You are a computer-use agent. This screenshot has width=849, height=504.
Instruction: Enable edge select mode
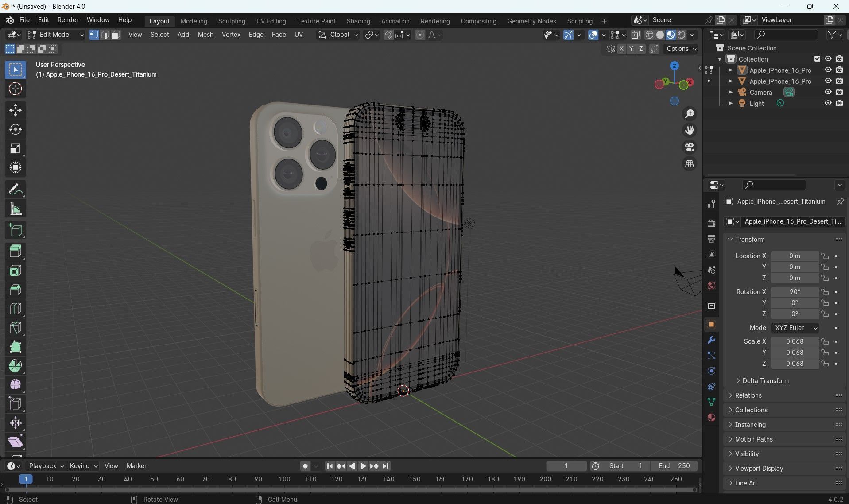105,35
